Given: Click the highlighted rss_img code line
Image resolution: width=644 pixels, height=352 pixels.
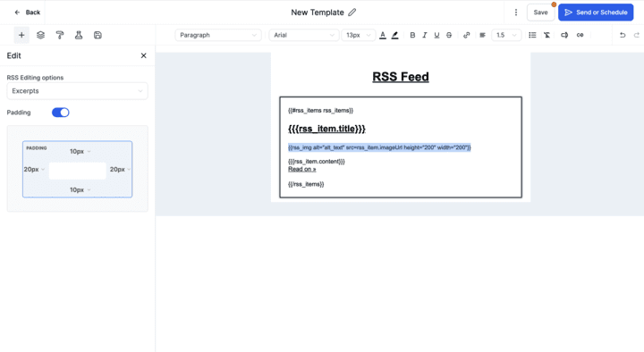Looking at the screenshot, I should click(x=379, y=147).
